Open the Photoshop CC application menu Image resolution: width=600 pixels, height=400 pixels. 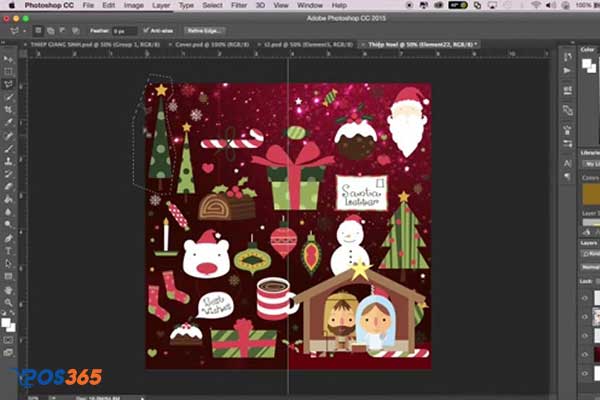click(49, 5)
